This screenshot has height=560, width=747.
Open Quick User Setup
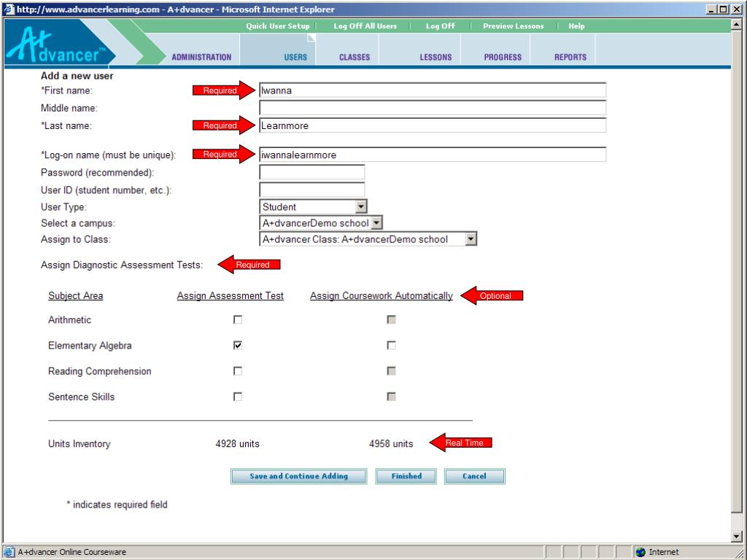click(278, 26)
